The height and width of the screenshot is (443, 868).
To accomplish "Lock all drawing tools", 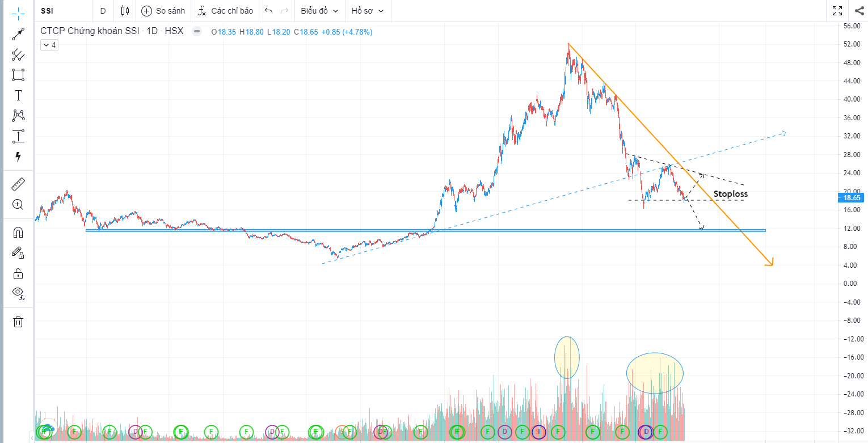I will pyautogui.click(x=18, y=273).
